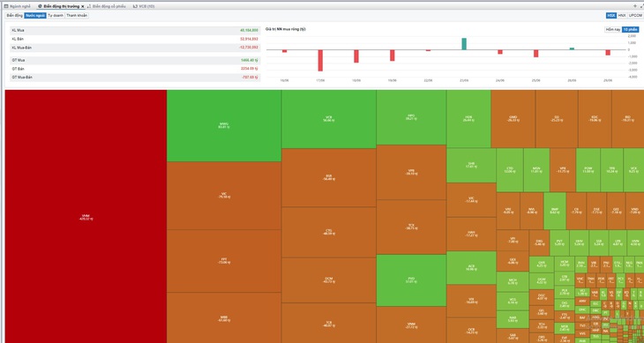Viewport: 644px width, 343px height.
Task: Close the Biến động thị trường tab
Action: [x=83, y=6]
